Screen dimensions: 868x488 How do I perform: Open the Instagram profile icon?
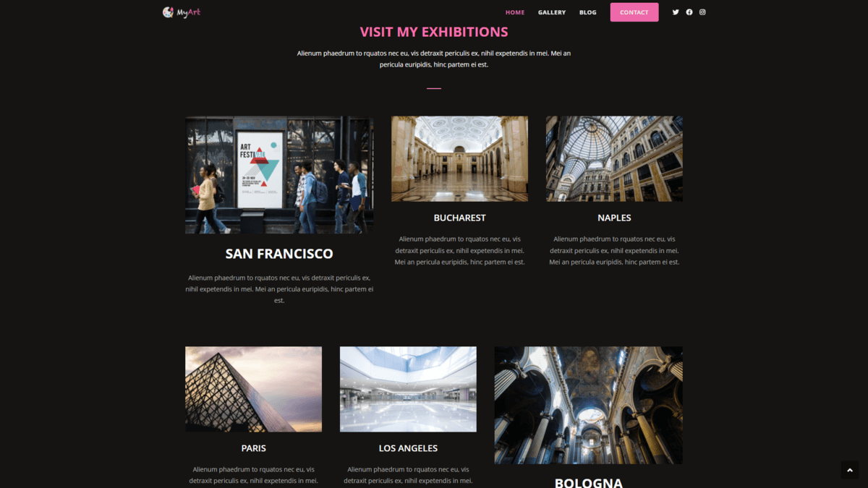pos(702,12)
